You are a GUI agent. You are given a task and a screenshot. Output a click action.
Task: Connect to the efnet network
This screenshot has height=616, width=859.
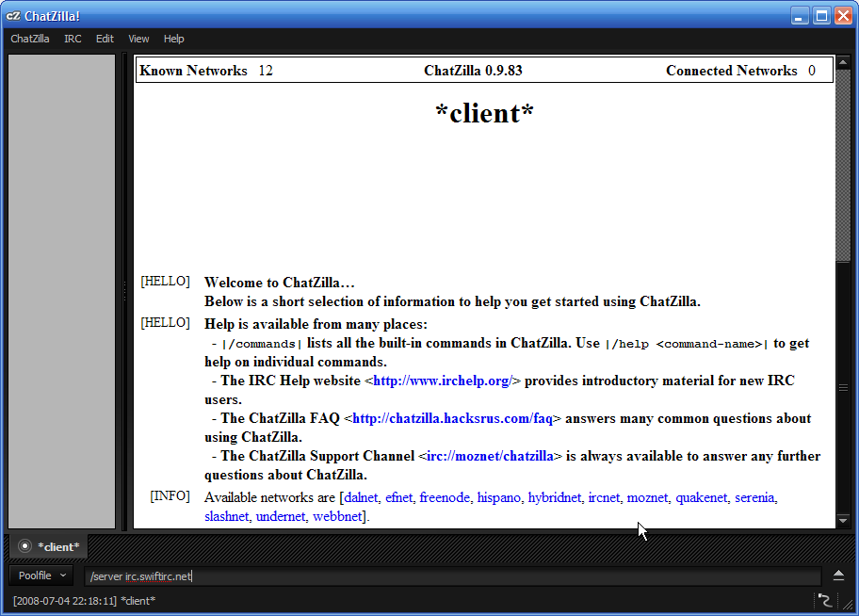(x=398, y=497)
